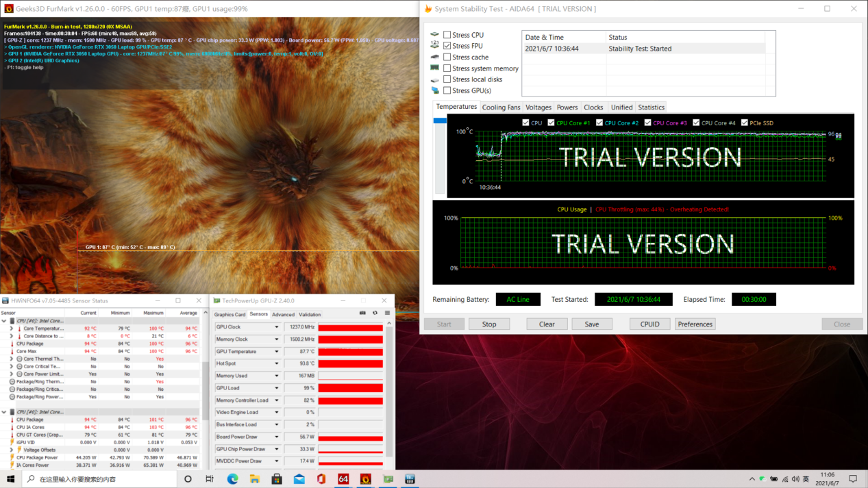Toggle the PCIe SSD graph checkbox
This screenshot has height=488, width=868.
744,123
